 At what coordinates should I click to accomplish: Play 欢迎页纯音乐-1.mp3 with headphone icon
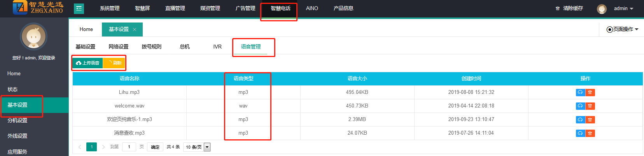580,120
